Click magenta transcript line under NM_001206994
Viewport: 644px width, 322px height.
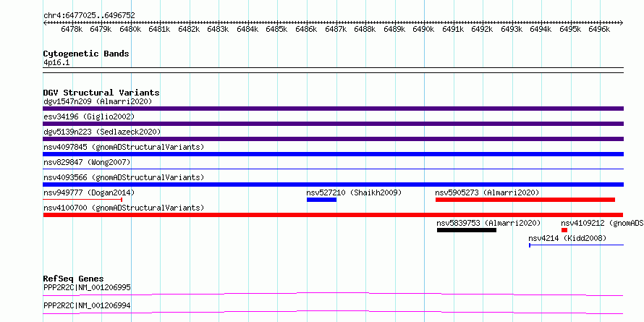tap(333, 312)
